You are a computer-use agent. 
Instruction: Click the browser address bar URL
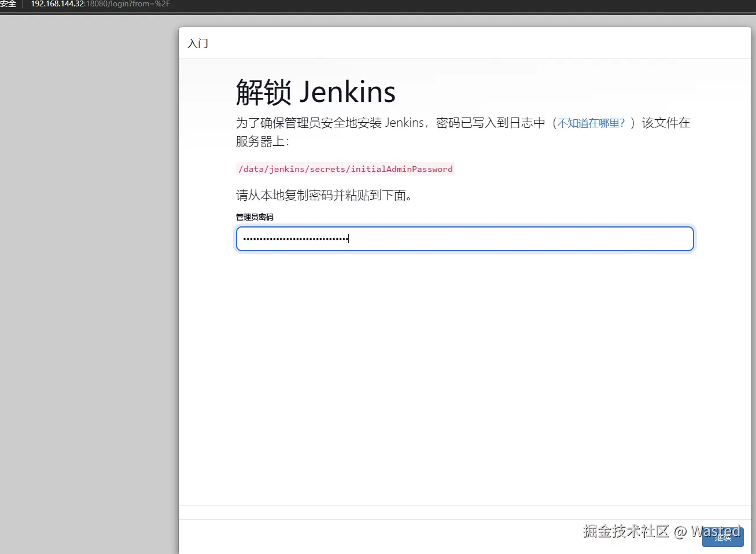pyautogui.click(x=100, y=4)
